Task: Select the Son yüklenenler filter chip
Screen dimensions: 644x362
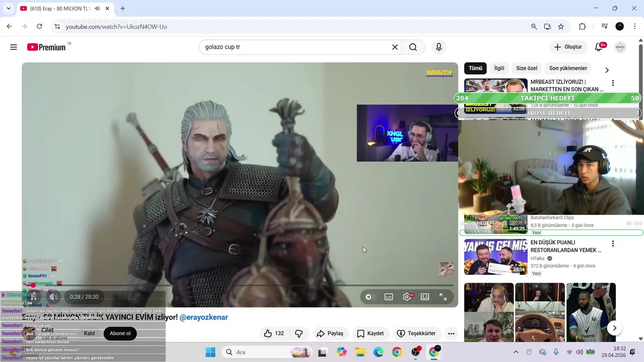Action: coord(568,68)
